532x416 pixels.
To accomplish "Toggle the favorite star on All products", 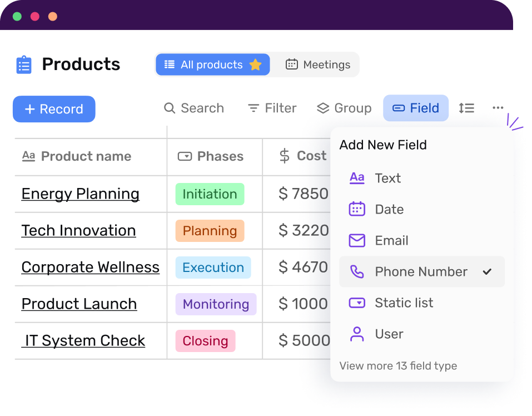I will point(255,65).
